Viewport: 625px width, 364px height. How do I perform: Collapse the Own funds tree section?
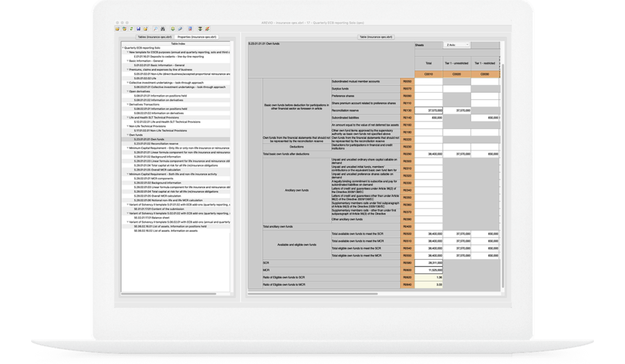pyautogui.click(x=128, y=135)
